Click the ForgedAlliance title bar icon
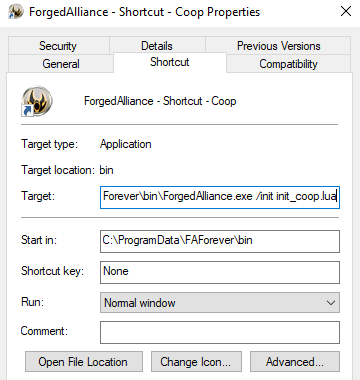The image size is (360, 380). (x=15, y=12)
